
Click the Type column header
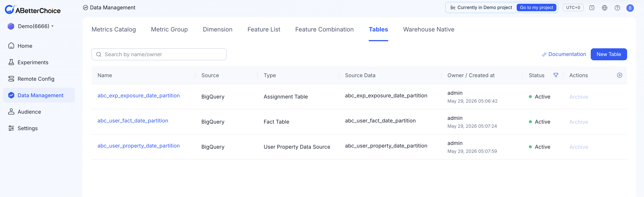click(270, 75)
